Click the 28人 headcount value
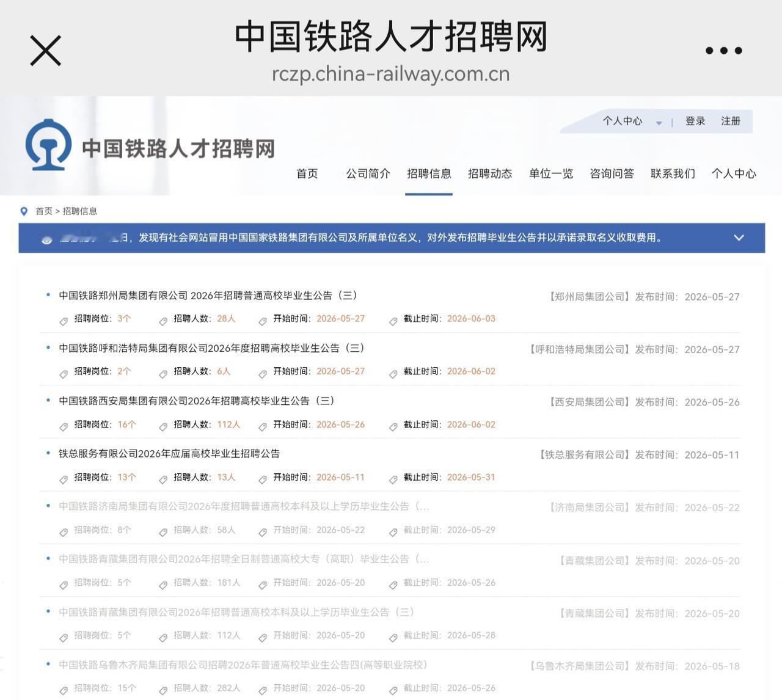This screenshot has height=700, width=782. click(226, 319)
